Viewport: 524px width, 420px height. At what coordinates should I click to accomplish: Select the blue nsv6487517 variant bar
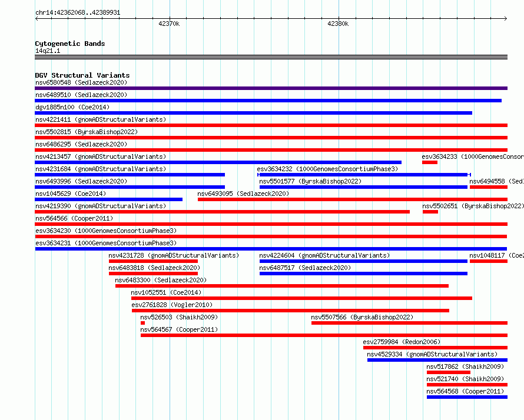coord(364,274)
